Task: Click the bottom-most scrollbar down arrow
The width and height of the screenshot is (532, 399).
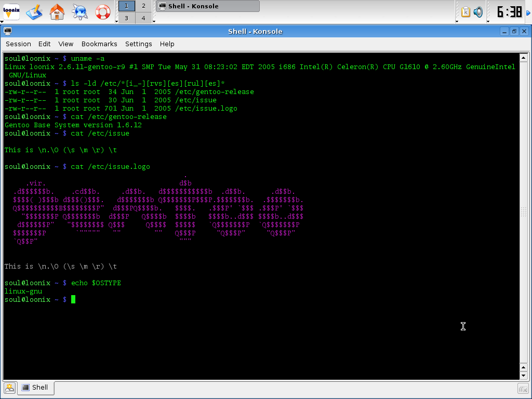Action: 524,376
